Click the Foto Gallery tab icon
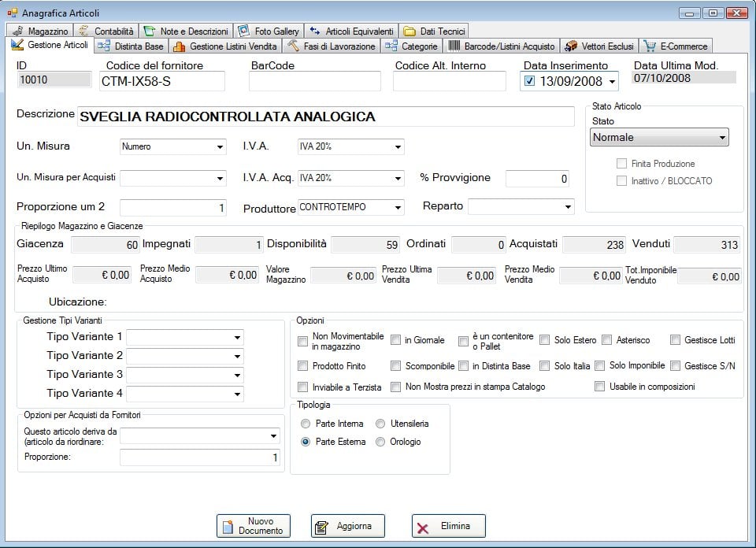This screenshot has width=756, height=548. pos(243,31)
